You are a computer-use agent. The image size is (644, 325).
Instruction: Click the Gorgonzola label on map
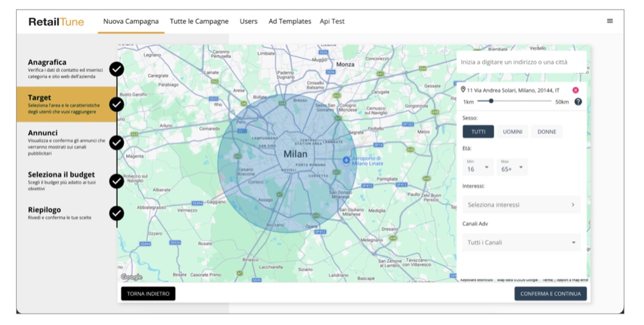click(416, 106)
